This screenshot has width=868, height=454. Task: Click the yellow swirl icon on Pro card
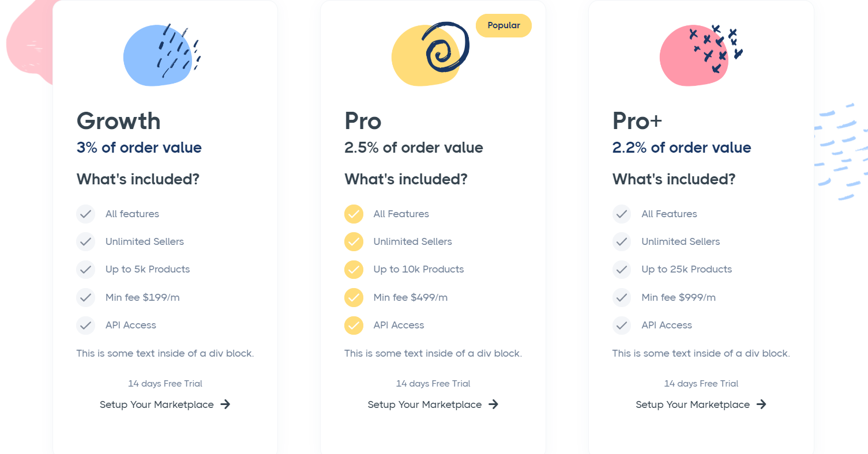(x=427, y=54)
